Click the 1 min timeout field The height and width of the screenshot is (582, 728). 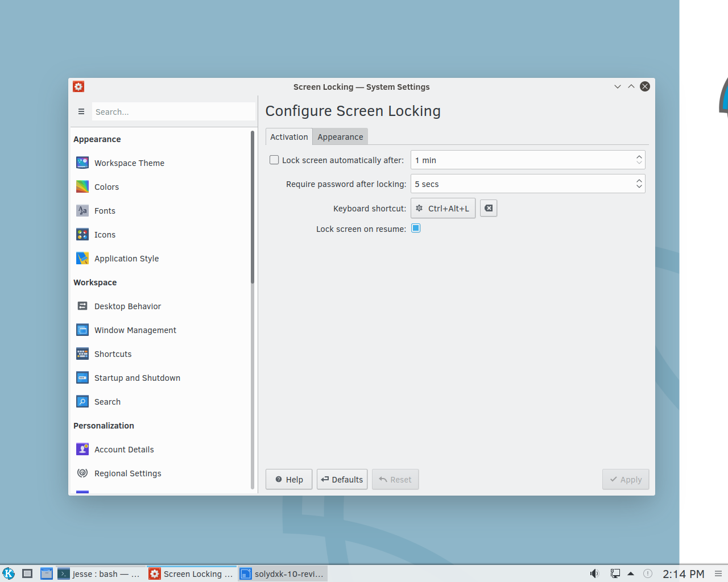(x=528, y=160)
